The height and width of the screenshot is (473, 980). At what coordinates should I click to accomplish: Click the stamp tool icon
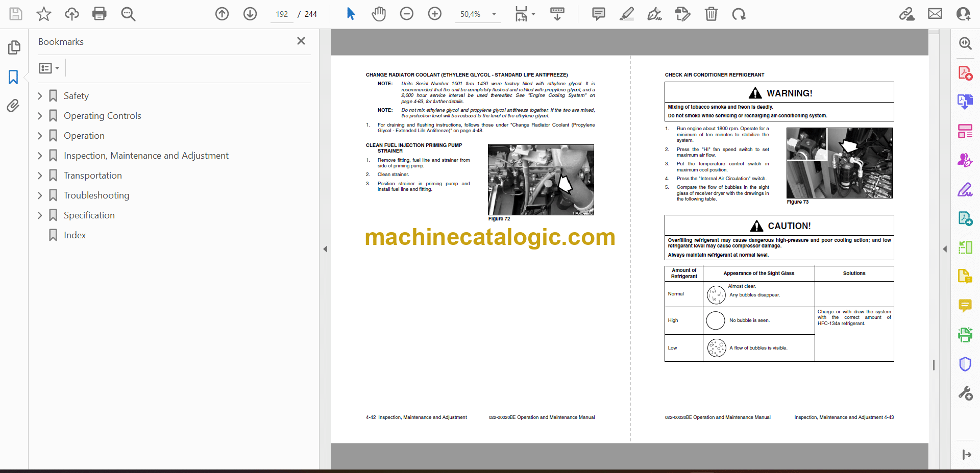tap(682, 14)
